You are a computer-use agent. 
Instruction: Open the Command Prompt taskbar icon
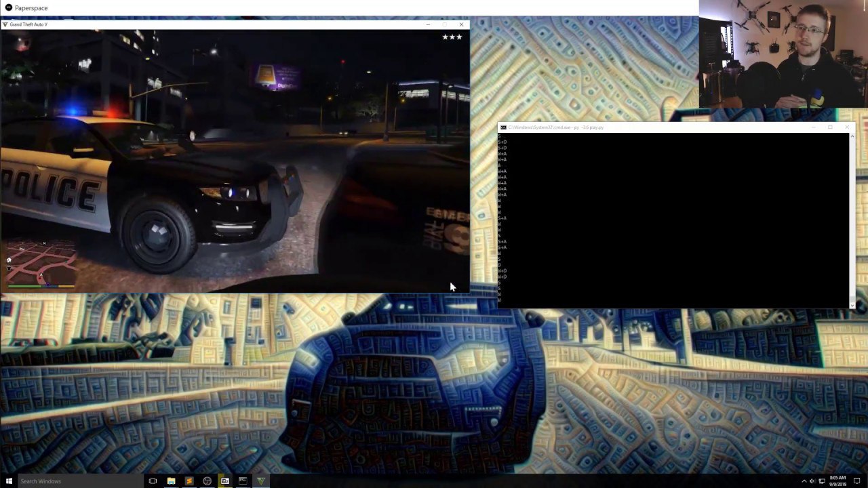pyautogui.click(x=243, y=481)
